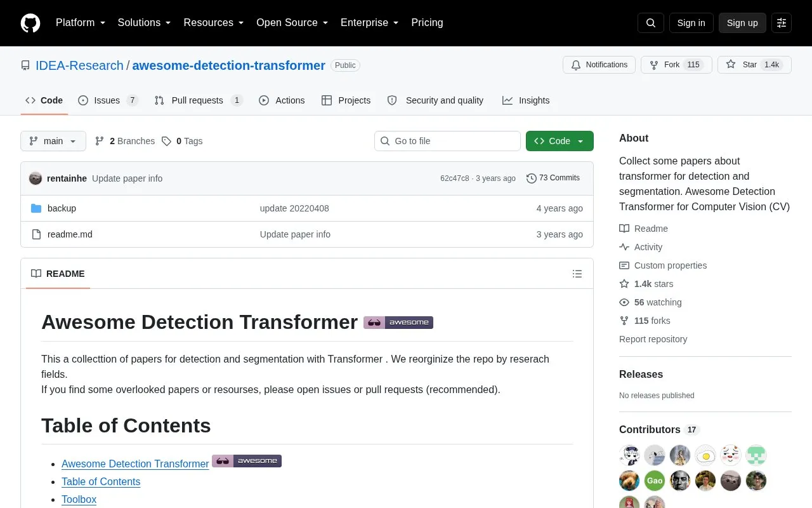812x508 pixels.
Task: Switch to the Pull requests tab
Action: [x=199, y=100]
